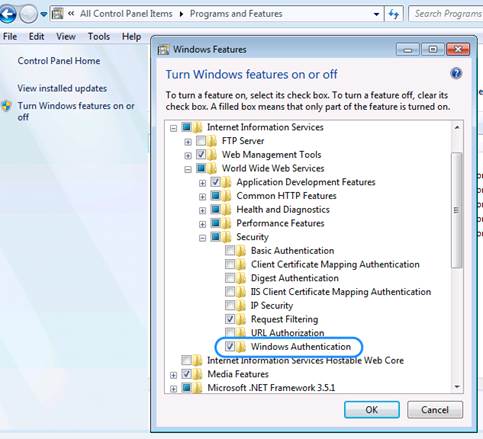The height and width of the screenshot is (439, 483).
Task: Uncheck the Media Features checkbox
Action: [x=186, y=374]
